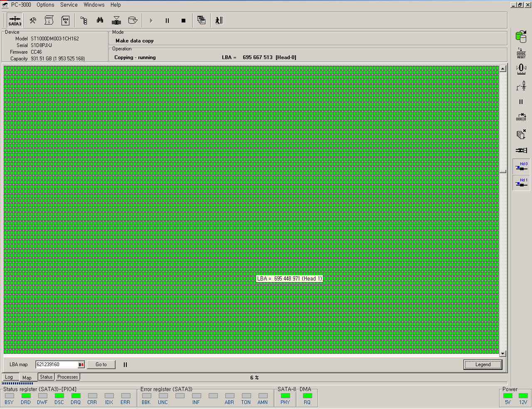Open the LBA map field dropdown arrow

point(81,365)
